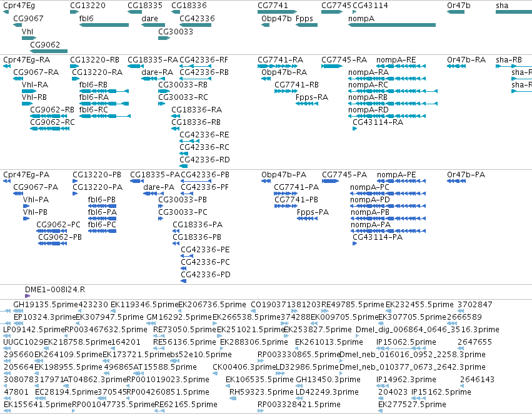Click transcript label nompA-RC
Viewport: 532px width, 414px height.
click(x=368, y=85)
